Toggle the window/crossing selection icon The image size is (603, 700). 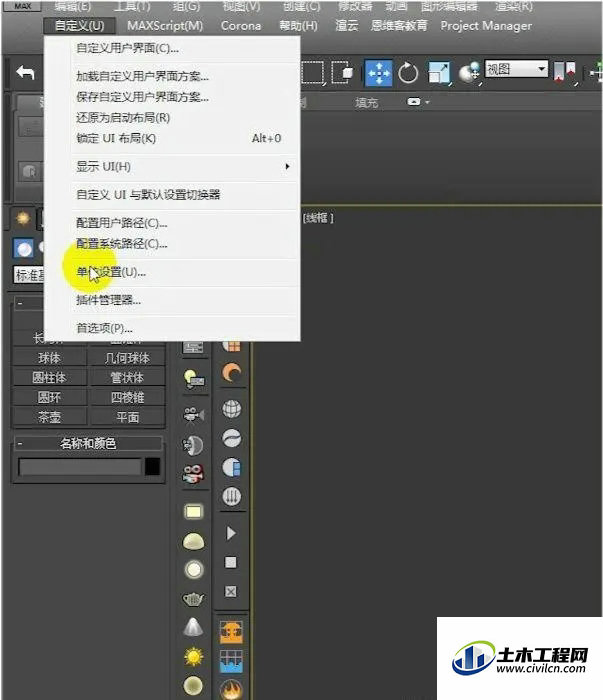coord(342,72)
